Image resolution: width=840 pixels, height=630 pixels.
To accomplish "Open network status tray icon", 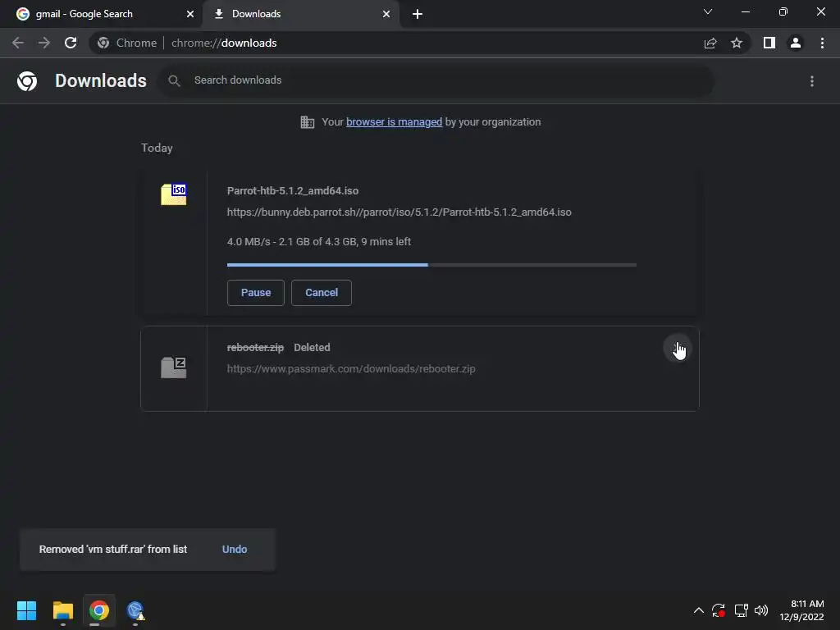I will [741, 610].
